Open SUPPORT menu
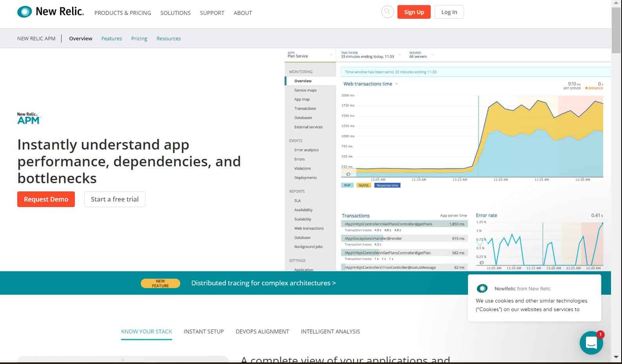The image size is (622, 364). pyautogui.click(x=212, y=13)
